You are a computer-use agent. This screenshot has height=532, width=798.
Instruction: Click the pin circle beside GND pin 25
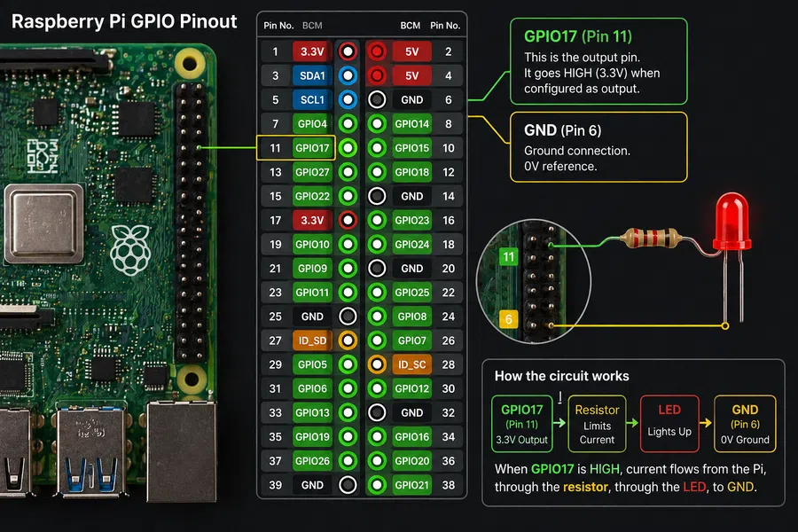coord(348,317)
